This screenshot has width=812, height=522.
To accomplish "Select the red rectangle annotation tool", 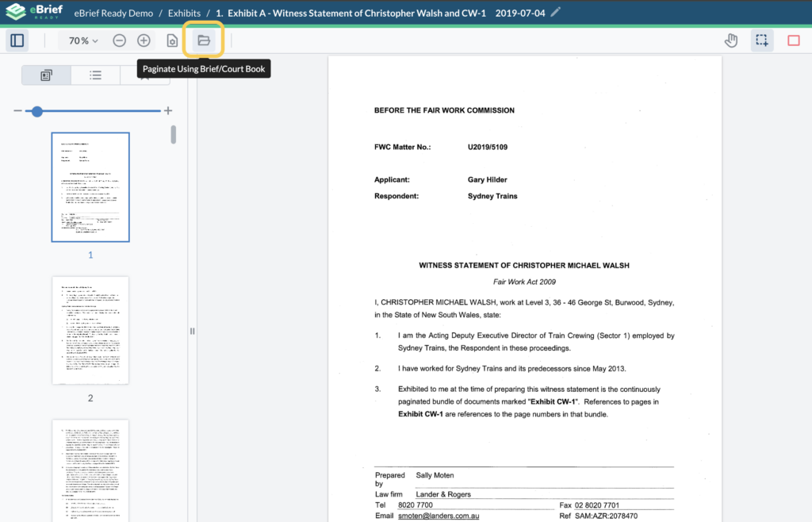I will (794, 40).
